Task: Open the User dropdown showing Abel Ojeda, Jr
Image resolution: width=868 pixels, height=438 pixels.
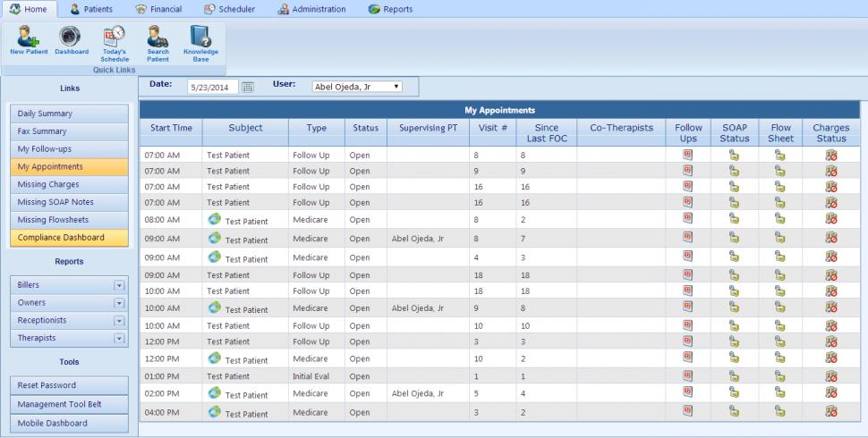Action: pos(357,87)
